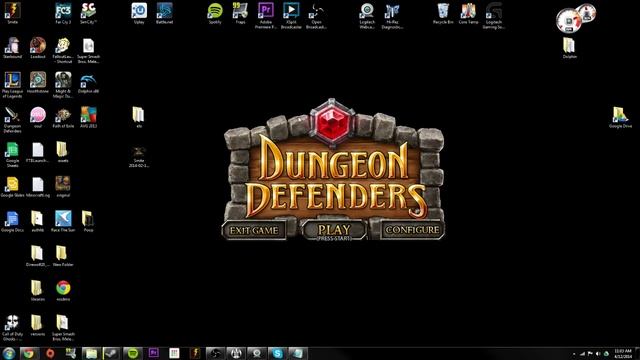Open Spotify from the taskbar

tap(132, 353)
